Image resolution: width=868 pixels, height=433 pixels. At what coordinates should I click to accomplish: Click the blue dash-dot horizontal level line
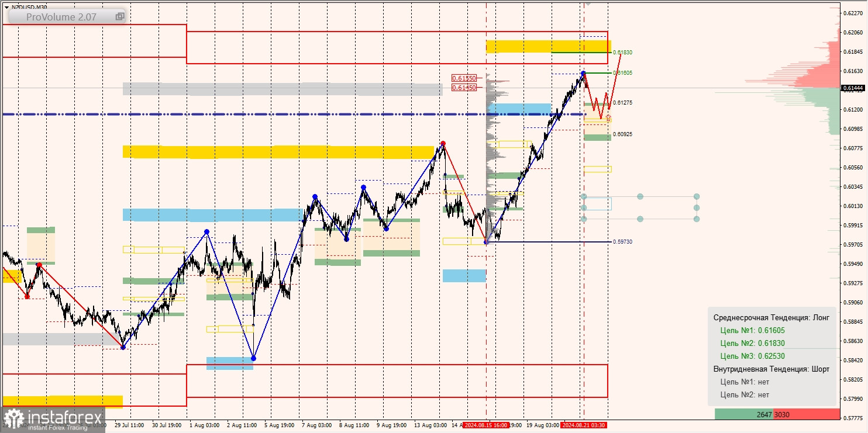pos(292,114)
